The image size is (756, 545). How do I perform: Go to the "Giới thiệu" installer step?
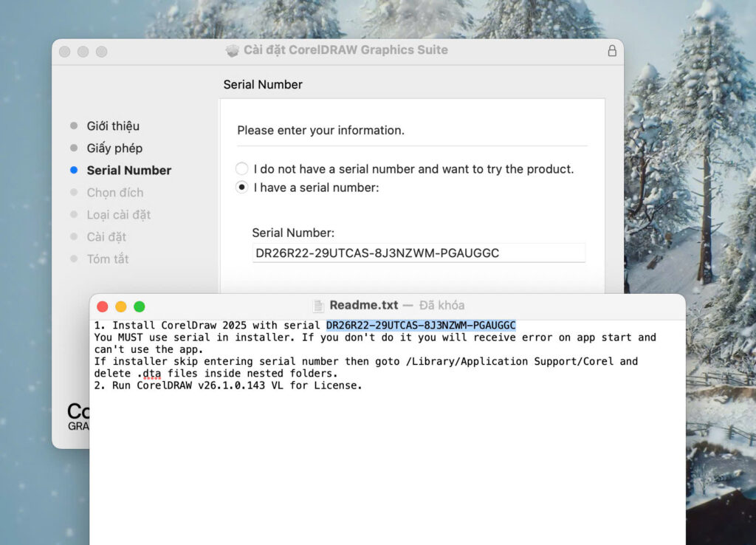(x=113, y=126)
